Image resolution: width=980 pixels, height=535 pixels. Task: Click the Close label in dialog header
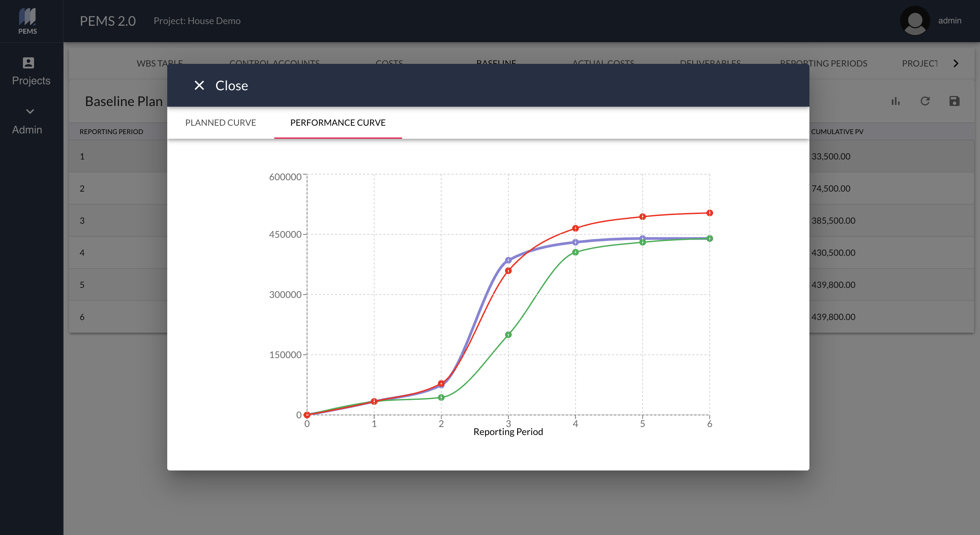232,86
